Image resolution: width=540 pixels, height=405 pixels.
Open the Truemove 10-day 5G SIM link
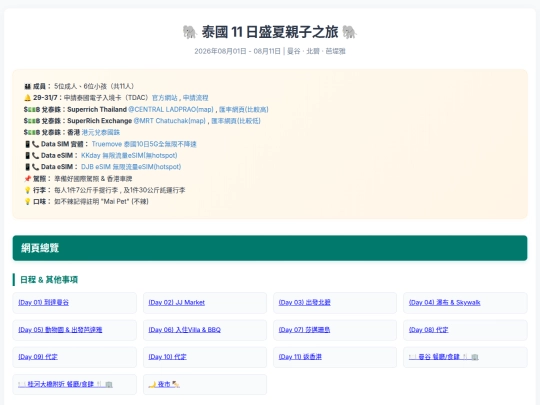coord(144,144)
